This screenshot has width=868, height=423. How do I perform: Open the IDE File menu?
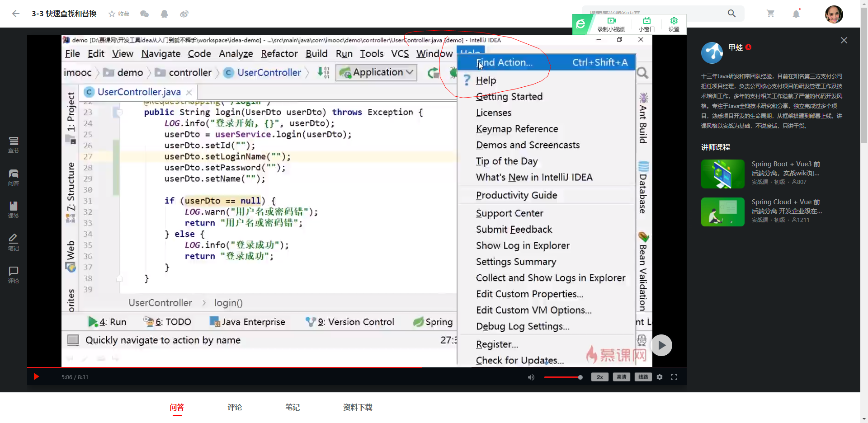(x=72, y=53)
